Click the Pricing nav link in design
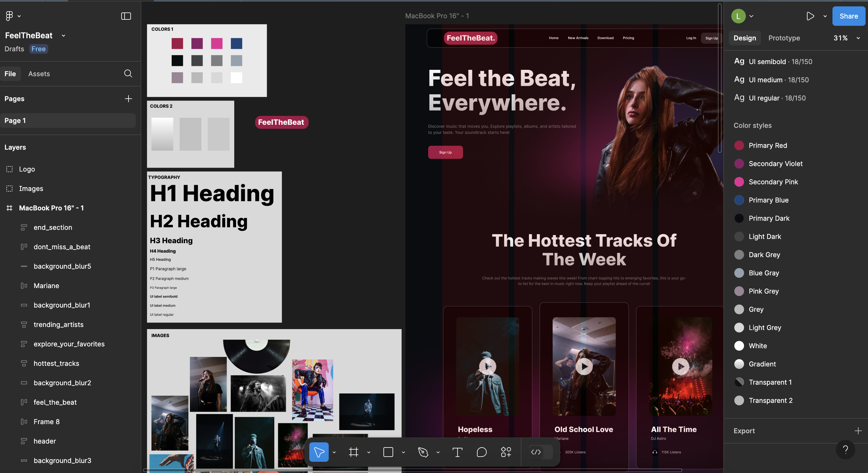868x473 pixels. coord(628,38)
